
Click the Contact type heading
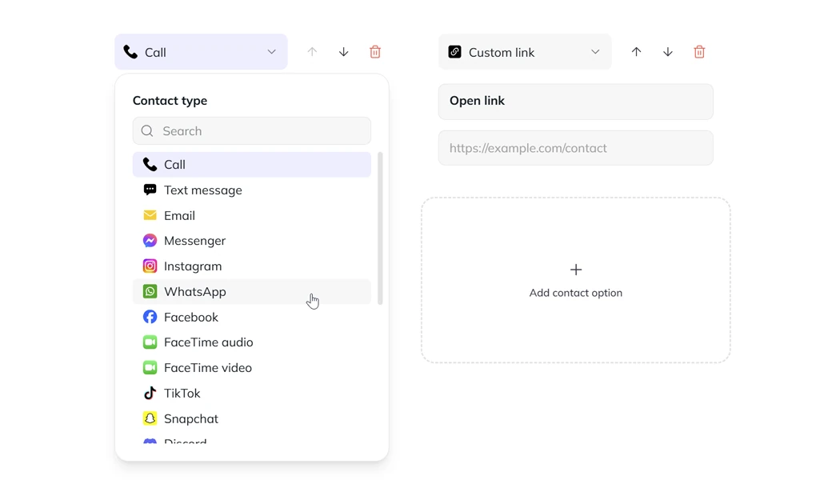click(x=170, y=101)
